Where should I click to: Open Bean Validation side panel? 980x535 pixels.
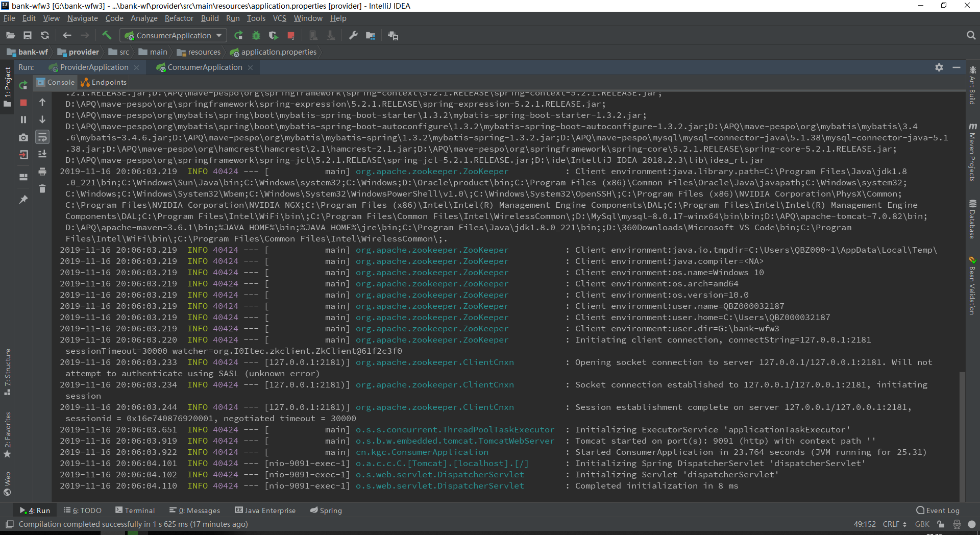tap(972, 285)
